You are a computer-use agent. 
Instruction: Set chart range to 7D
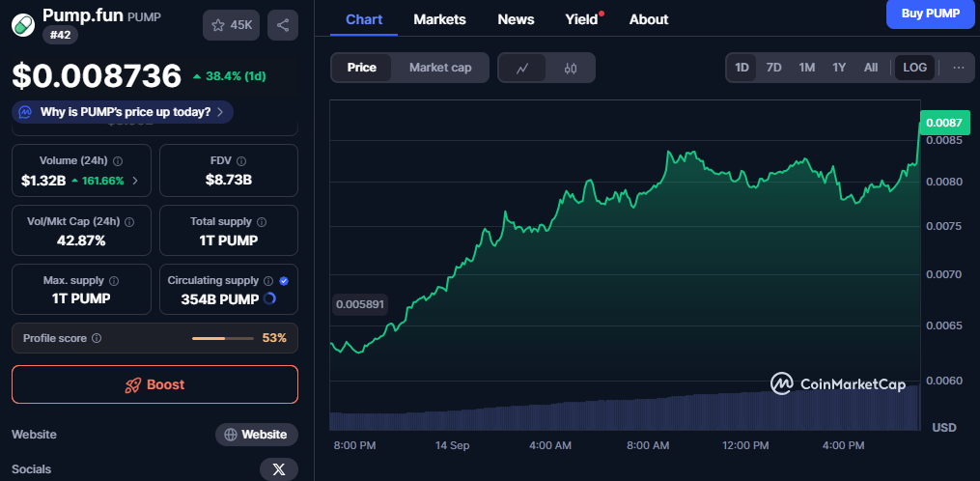click(x=773, y=68)
